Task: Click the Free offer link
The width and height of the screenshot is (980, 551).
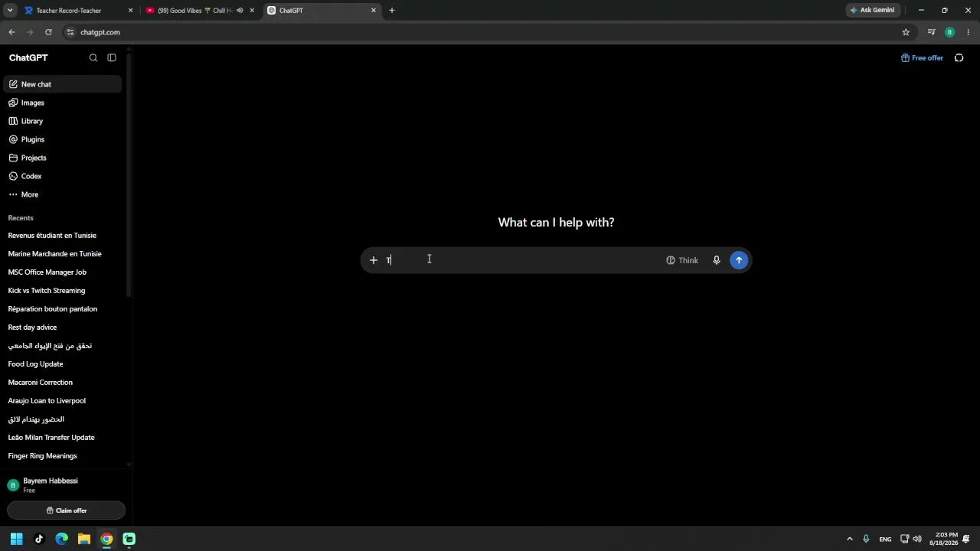Action: point(922,58)
